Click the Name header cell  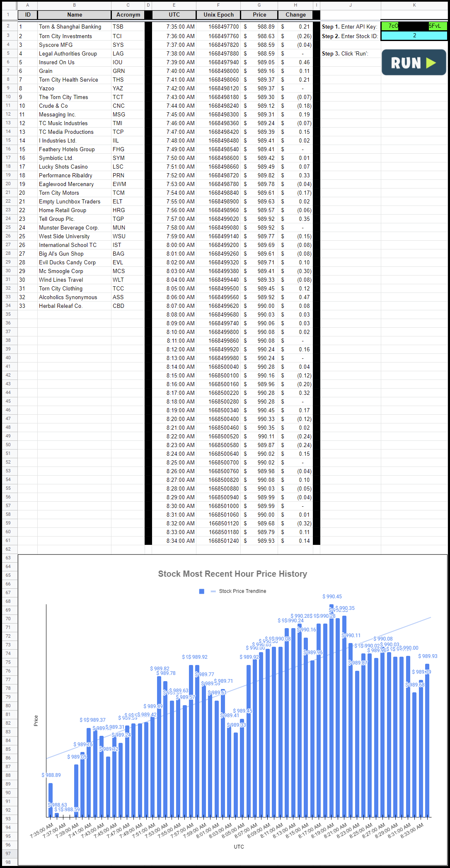pos(75,15)
